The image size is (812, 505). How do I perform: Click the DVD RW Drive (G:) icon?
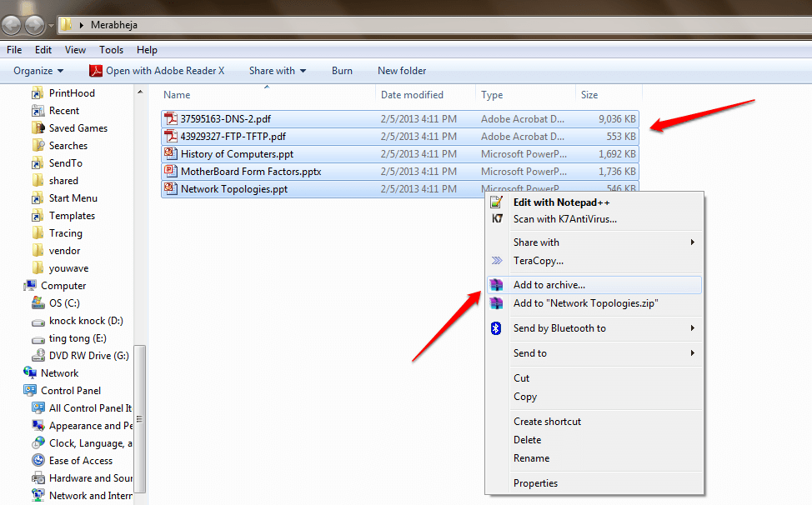click(38, 356)
